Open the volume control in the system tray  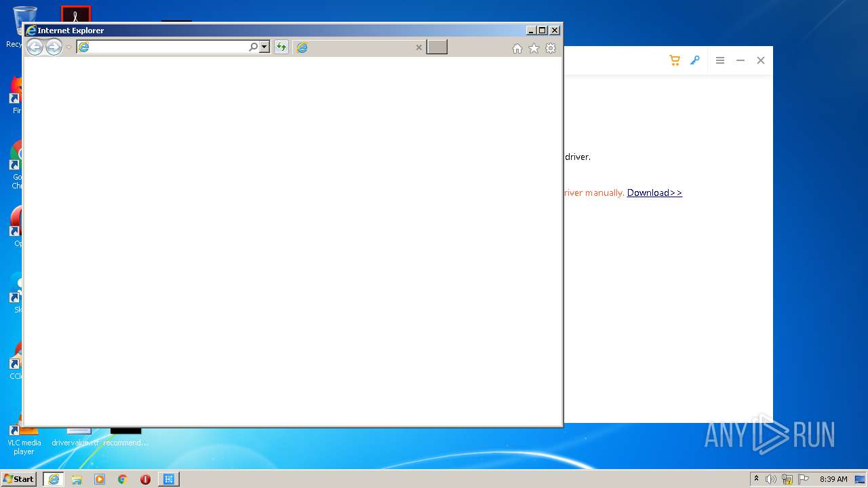771,479
